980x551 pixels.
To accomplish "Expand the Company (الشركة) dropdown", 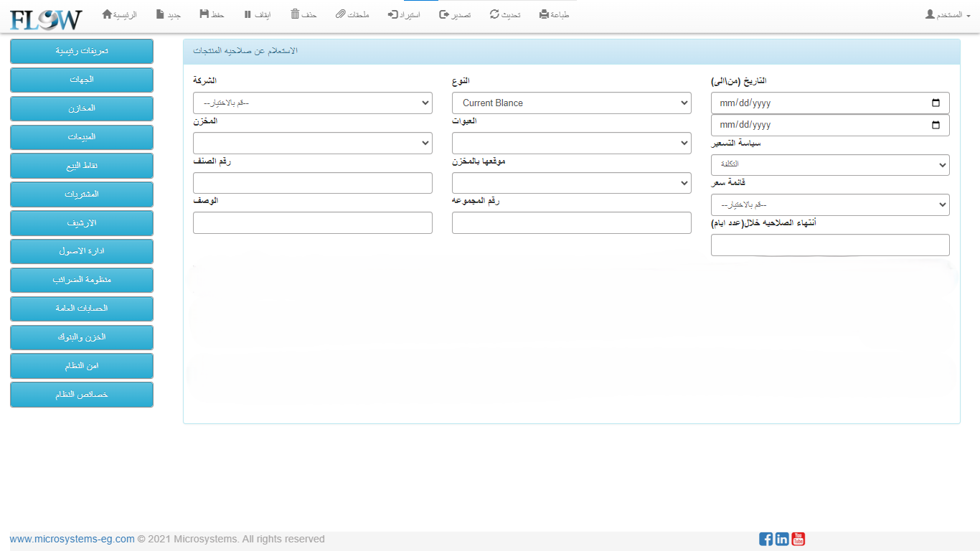I will 313,103.
